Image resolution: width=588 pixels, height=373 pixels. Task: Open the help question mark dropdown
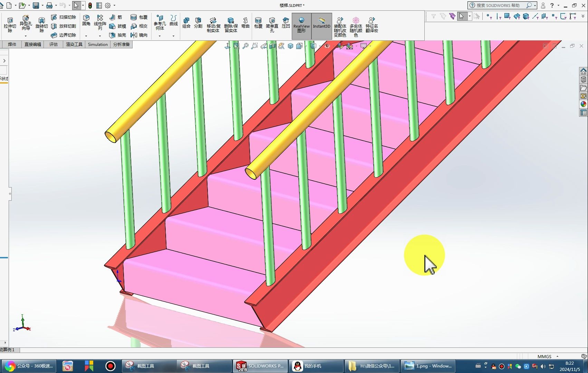[558, 6]
